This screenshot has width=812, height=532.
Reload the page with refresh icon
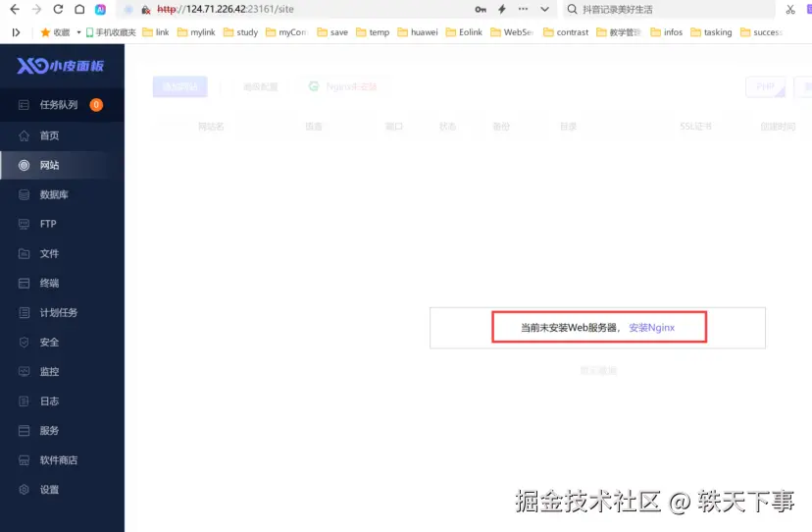click(58, 10)
